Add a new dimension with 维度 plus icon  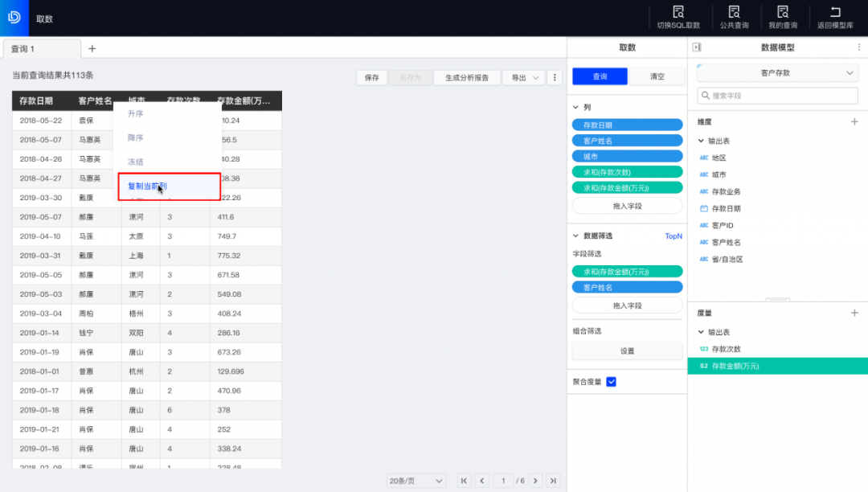[x=854, y=122]
